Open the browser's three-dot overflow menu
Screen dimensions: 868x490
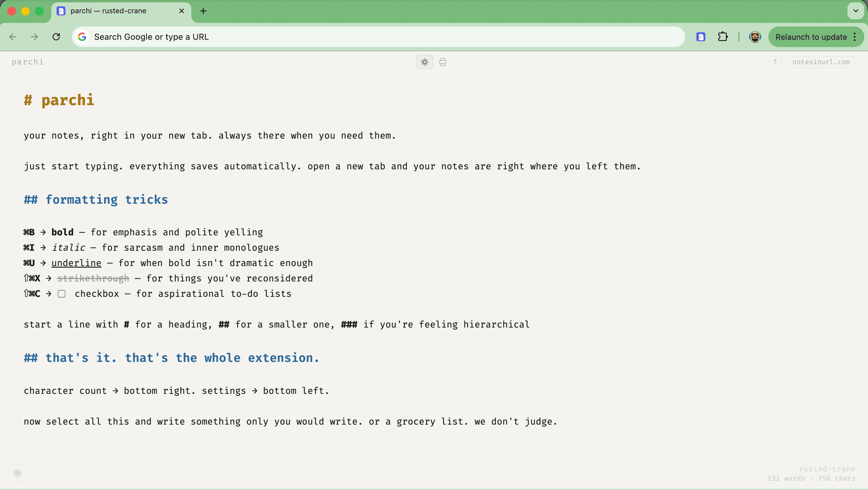(855, 37)
